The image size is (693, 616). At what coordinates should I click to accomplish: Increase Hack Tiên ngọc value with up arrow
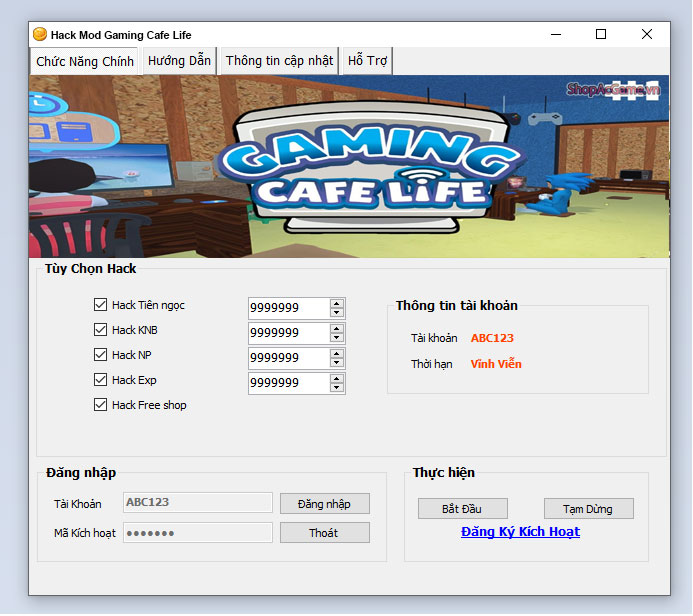337,304
